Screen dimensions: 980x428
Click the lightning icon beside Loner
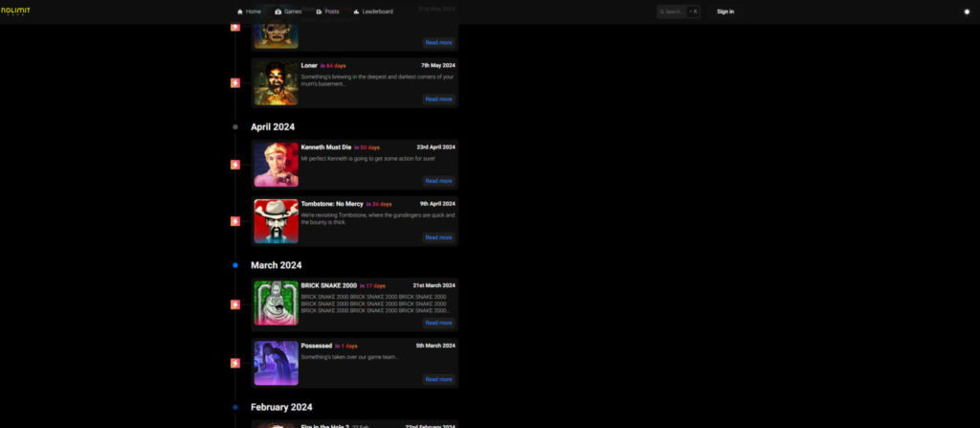pyautogui.click(x=235, y=82)
